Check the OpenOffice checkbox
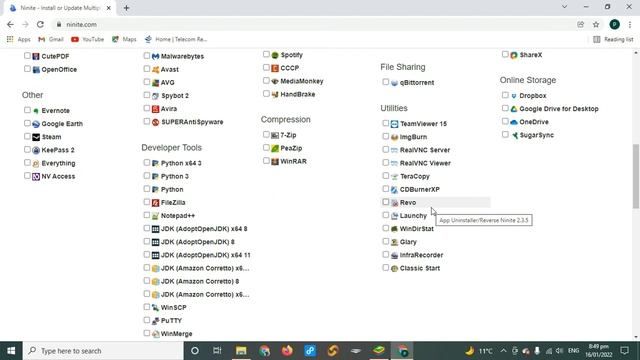 coord(27,69)
